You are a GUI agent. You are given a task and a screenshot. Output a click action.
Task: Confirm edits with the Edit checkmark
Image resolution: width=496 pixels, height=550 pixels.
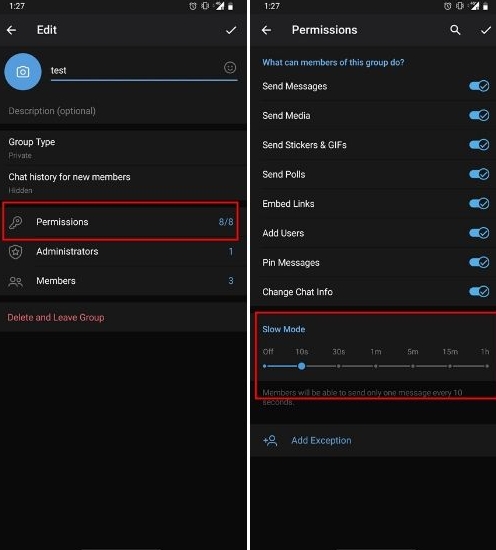pos(231,30)
